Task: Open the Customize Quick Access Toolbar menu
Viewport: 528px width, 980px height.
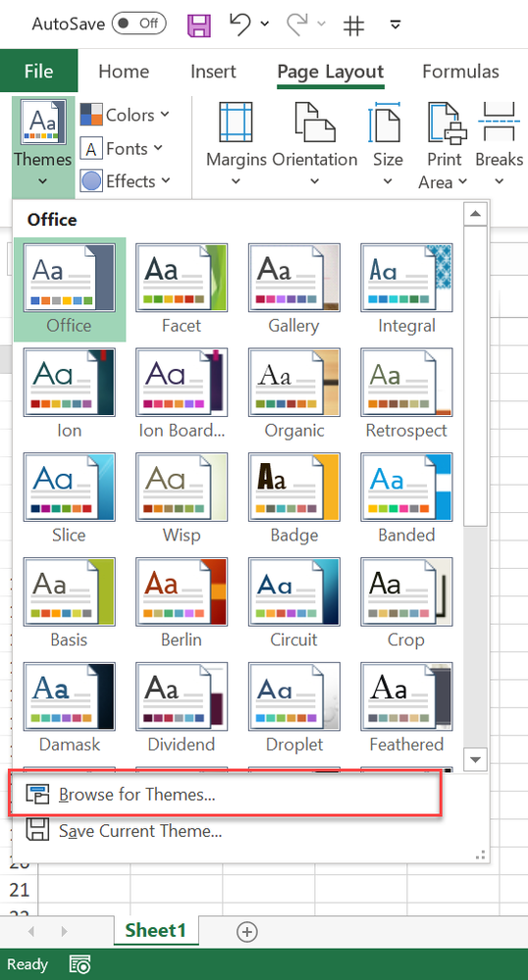Action: click(395, 25)
